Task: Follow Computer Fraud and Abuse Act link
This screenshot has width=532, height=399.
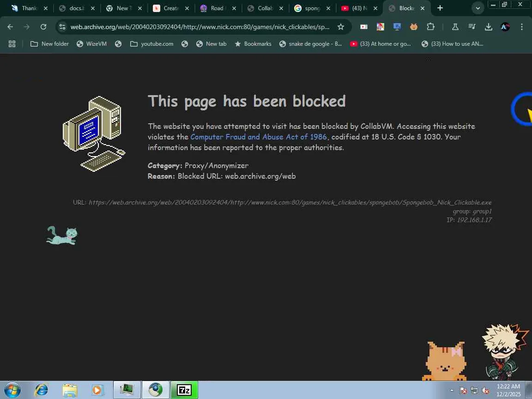Action: (x=259, y=137)
